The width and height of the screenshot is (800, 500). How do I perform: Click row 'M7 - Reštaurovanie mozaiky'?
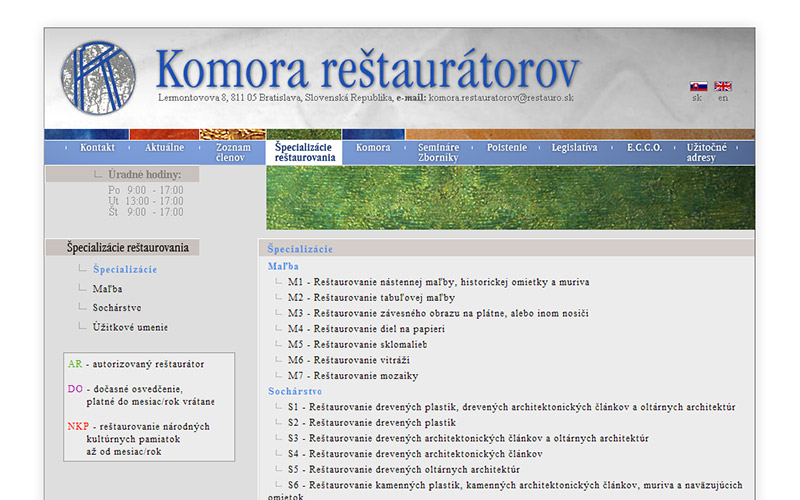click(x=353, y=376)
